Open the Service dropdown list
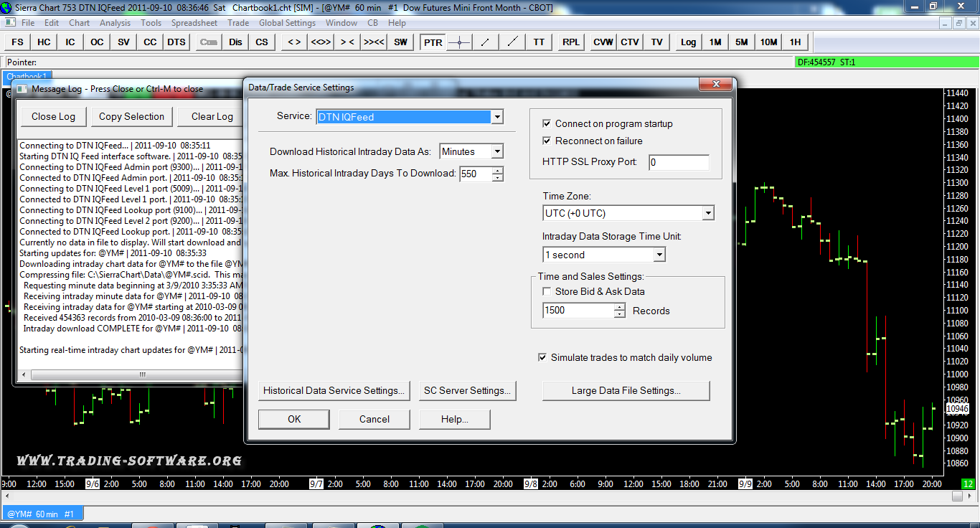The height and width of the screenshot is (528, 980). [497, 117]
